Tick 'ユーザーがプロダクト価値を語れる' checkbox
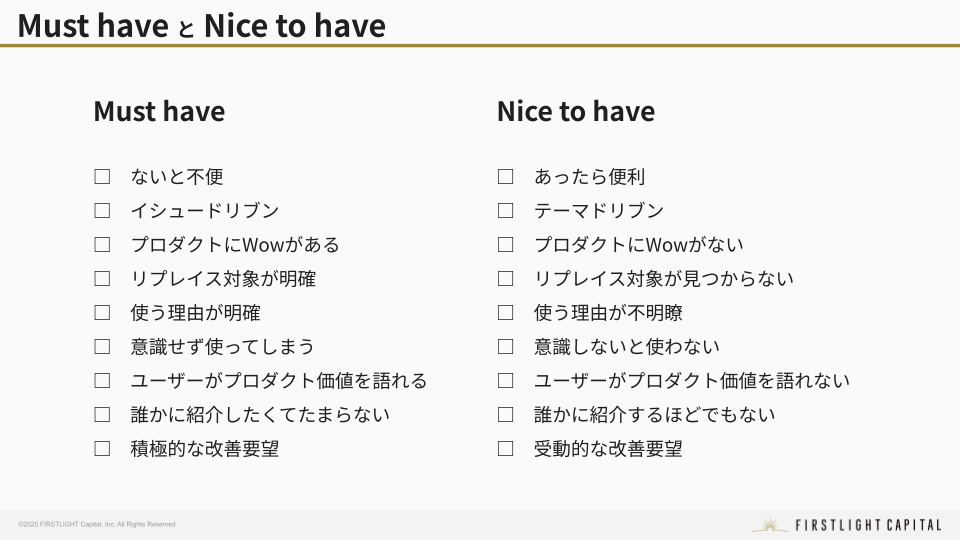Viewport: 960px width, 540px height. click(102, 381)
